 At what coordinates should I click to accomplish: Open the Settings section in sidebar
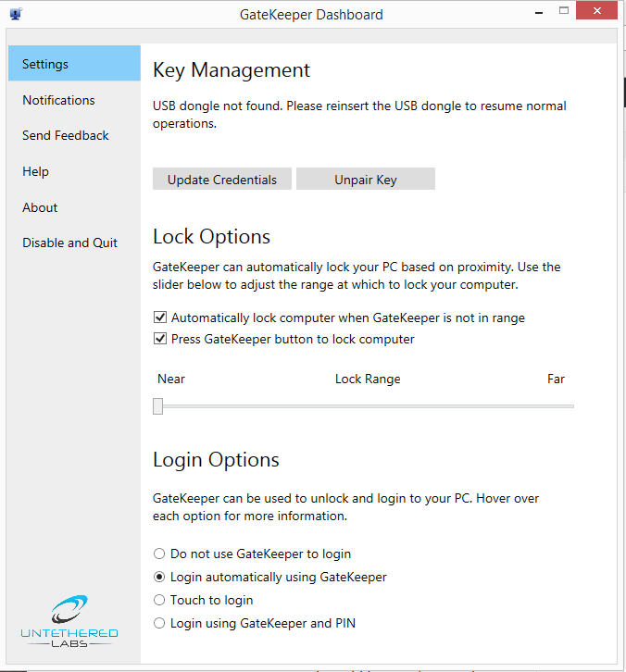click(x=74, y=64)
